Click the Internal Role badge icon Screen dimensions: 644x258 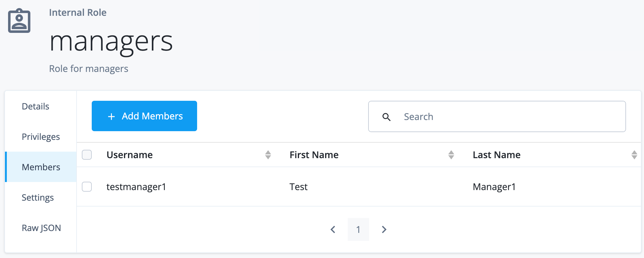[x=19, y=20]
